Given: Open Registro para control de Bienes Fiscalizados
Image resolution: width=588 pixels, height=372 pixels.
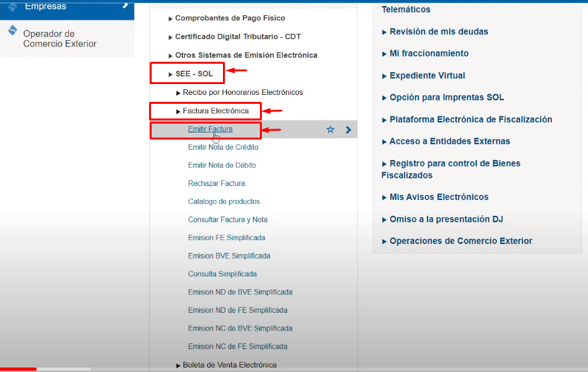Looking at the screenshot, I should pos(451,169).
